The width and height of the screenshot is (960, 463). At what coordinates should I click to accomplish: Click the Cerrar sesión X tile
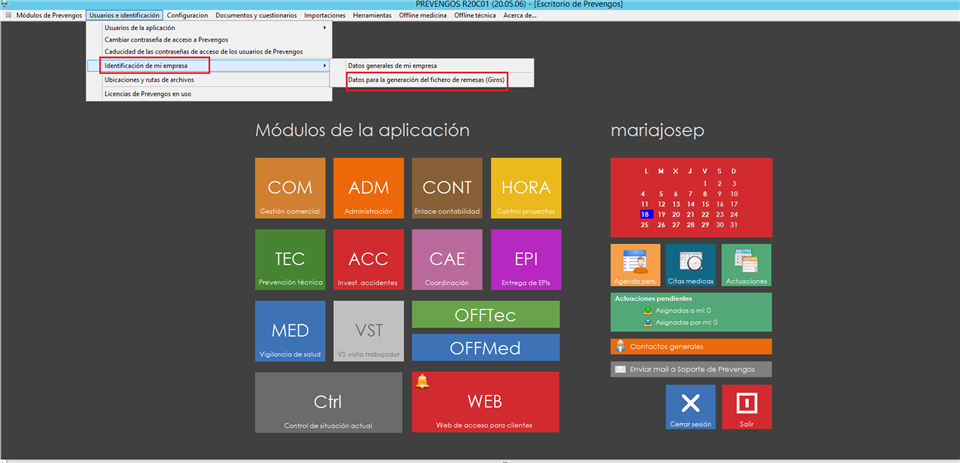[x=690, y=407]
